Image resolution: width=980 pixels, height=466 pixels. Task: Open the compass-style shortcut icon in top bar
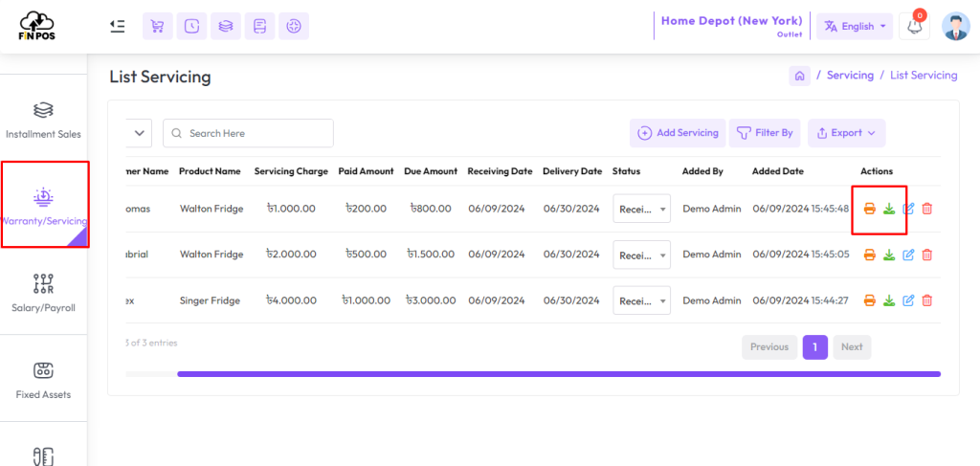(x=294, y=26)
